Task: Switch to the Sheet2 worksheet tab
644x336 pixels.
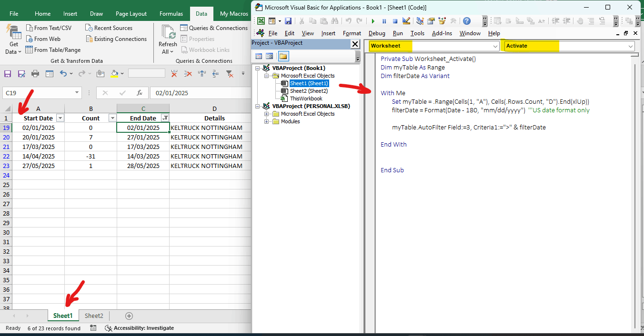Action: pos(94,316)
